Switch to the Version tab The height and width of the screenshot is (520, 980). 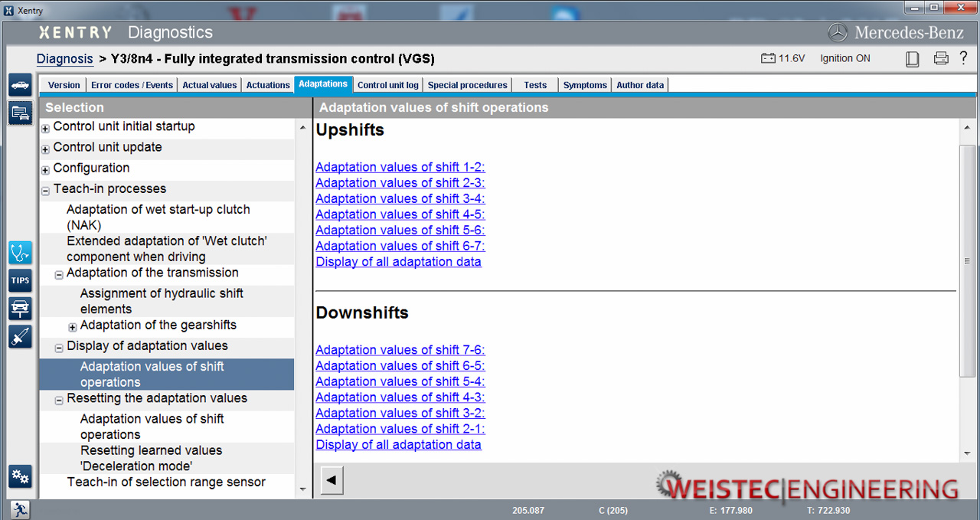(64, 85)
